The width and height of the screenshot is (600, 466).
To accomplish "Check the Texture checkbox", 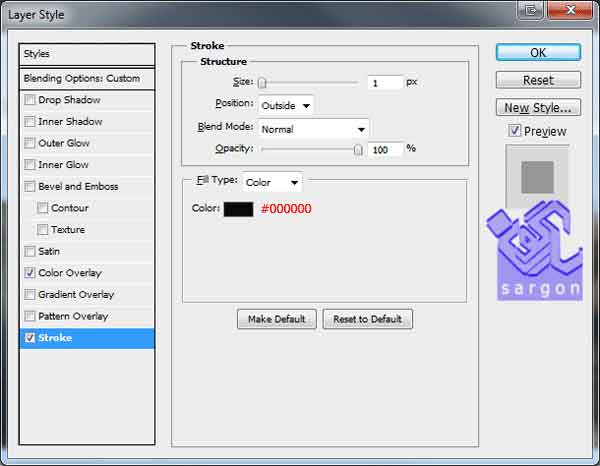I will tap(42, 230).
